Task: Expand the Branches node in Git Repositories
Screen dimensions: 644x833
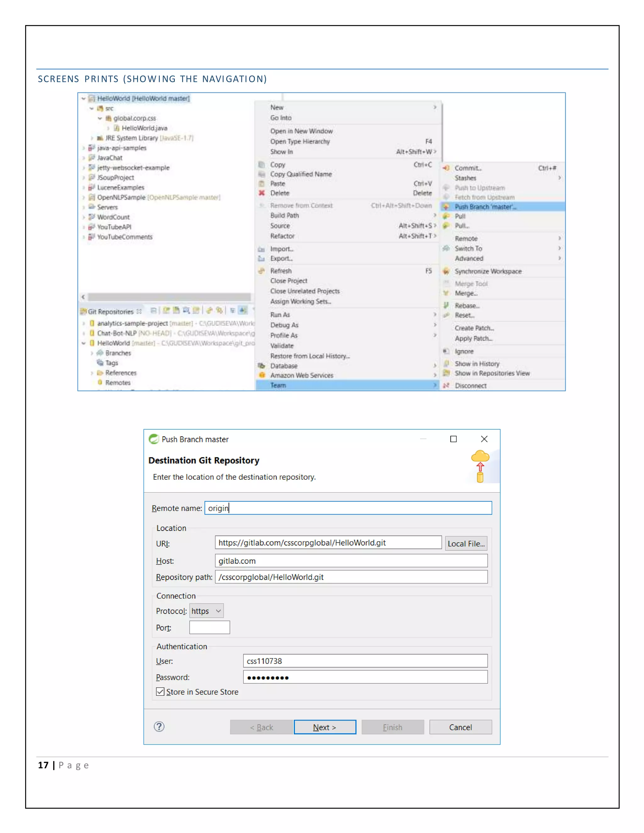Action: pyautogui.click(x=92, y=353)
